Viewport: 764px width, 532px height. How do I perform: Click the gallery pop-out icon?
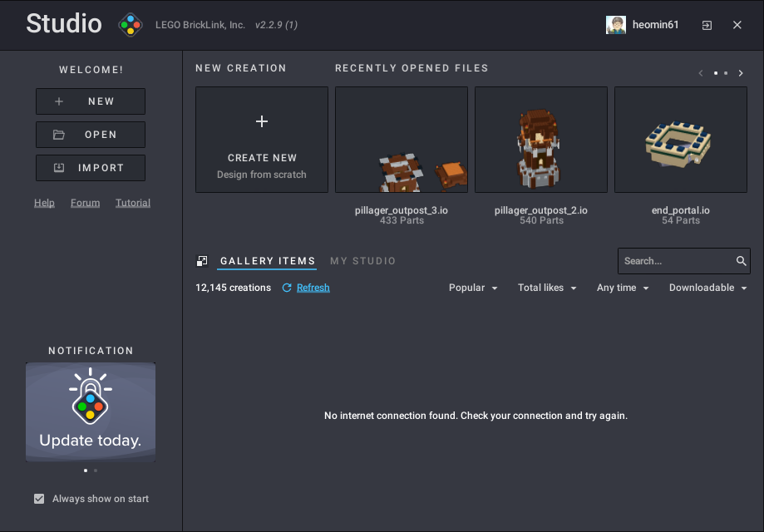pyautogui.click(x=202, y=261)
